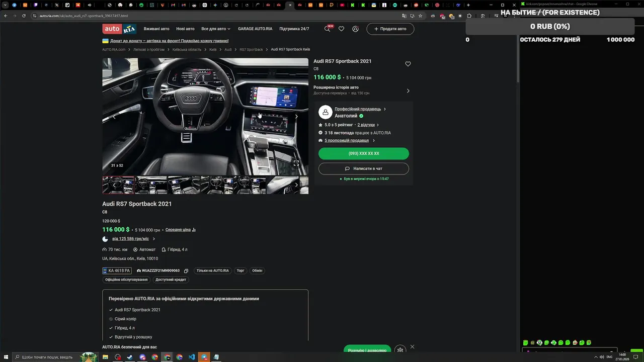Image resolution: width=644 pixels, height=362 pixels.
Task: Go to 'RS7 Sportback' breadcrumb
Action: (251, 49)
